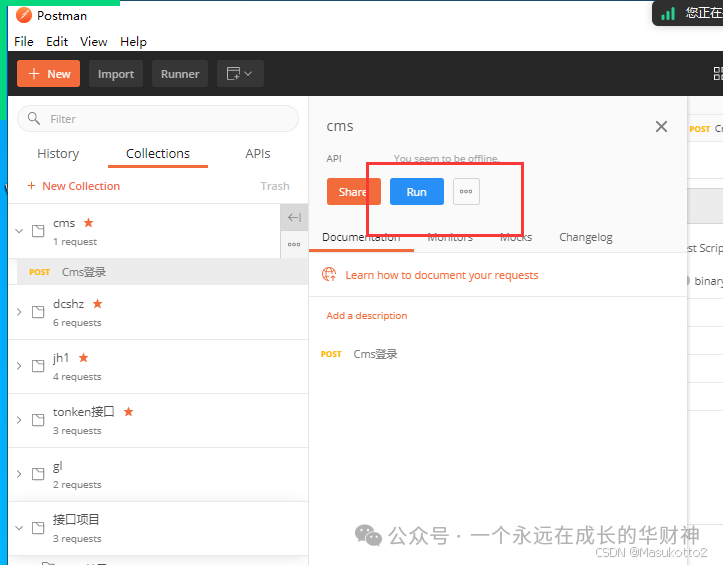The width and height of the screenshot is (723, 565).
Task: Toggle the star on jh1 collection
Action: (83, 357)
